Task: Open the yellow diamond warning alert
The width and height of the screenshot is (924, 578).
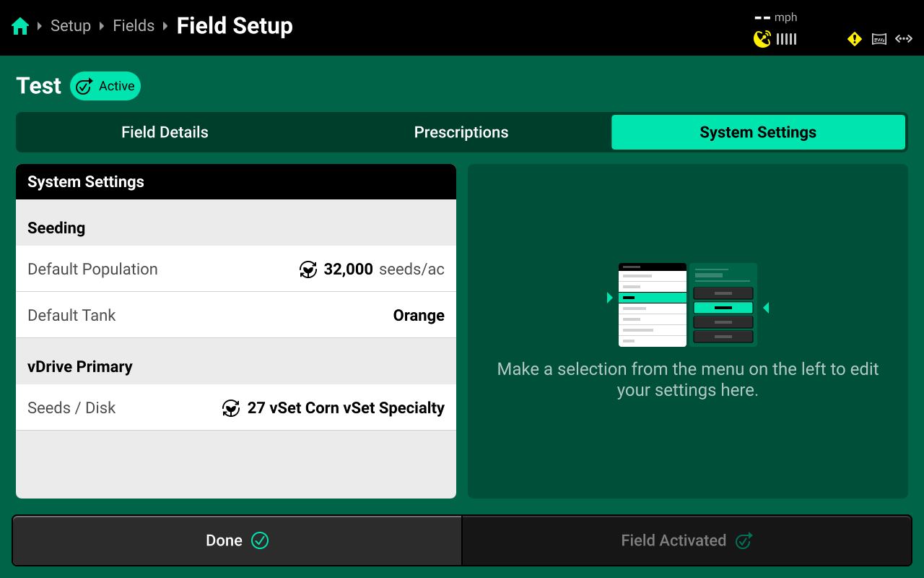Action: point(854,39)
